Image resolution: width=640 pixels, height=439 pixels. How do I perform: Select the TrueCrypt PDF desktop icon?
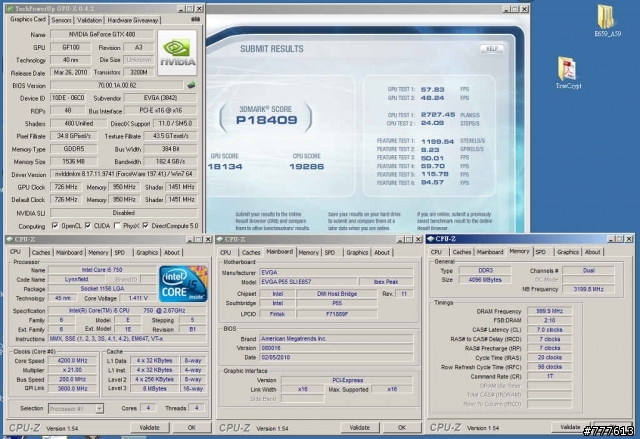[x=568, y=73]
